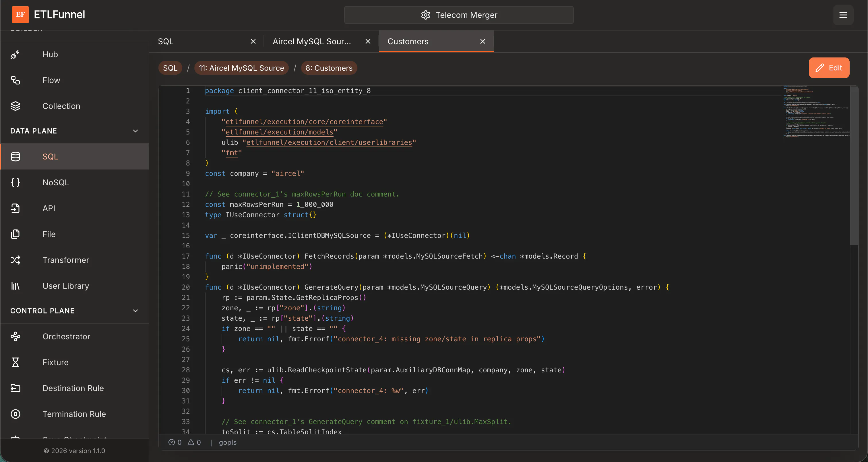The height and width of the screenshot is (462, 868).
Task: Click the Termination Rule circle icon
Action: point(15,414)
